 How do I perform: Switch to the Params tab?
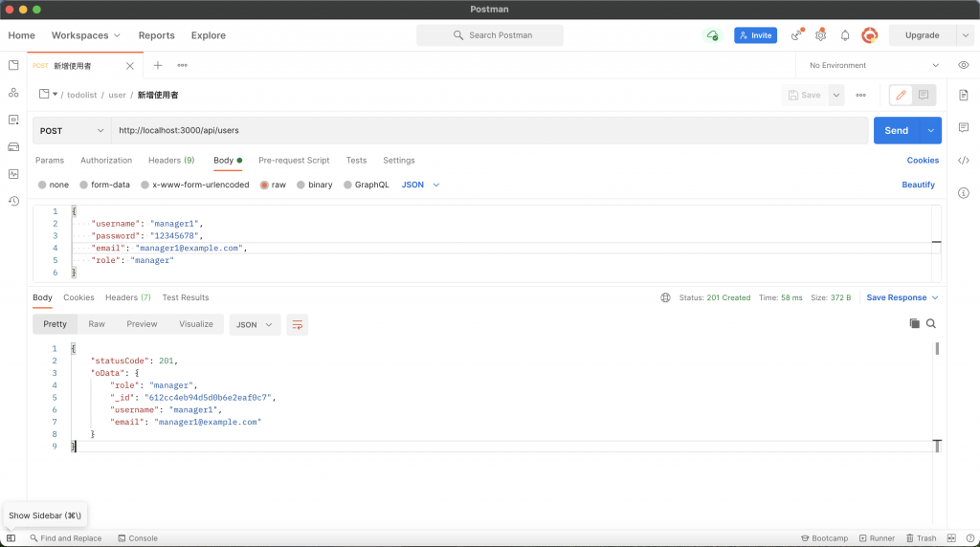(x=50, y=161)
